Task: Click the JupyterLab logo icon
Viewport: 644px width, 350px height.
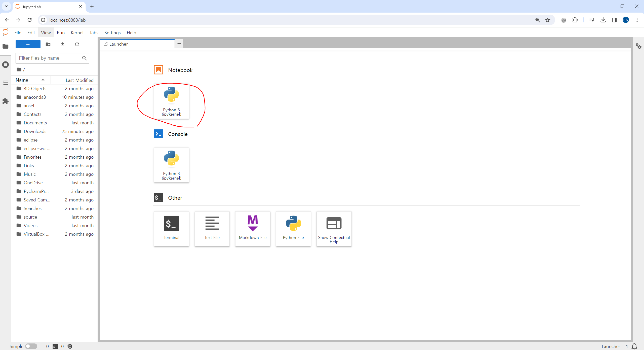Action: (x=5, y=32)
